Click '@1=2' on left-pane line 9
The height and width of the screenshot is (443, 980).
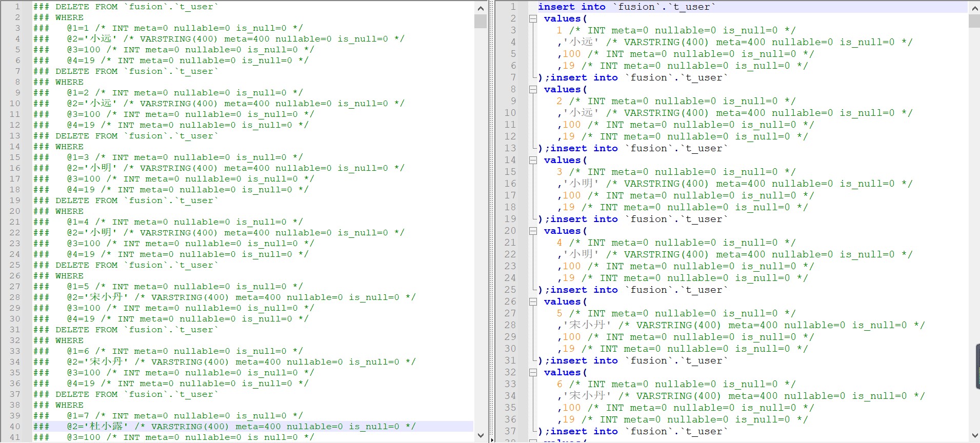[78, 93]
